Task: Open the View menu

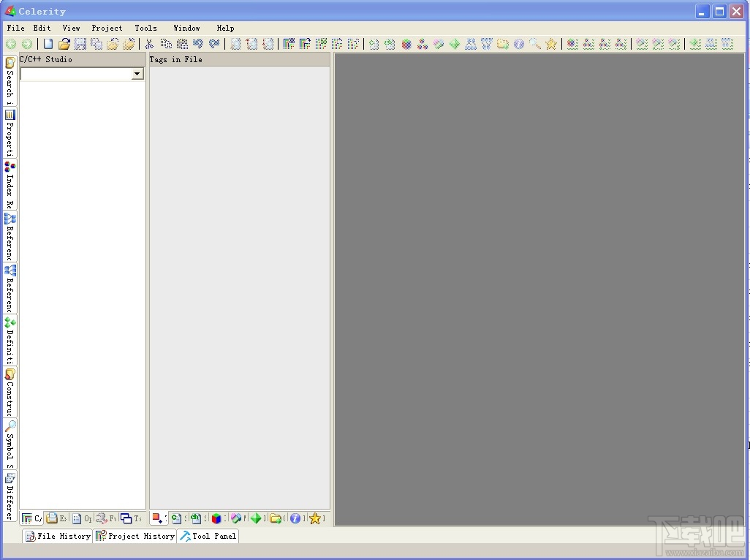Action: click(71, 28)
